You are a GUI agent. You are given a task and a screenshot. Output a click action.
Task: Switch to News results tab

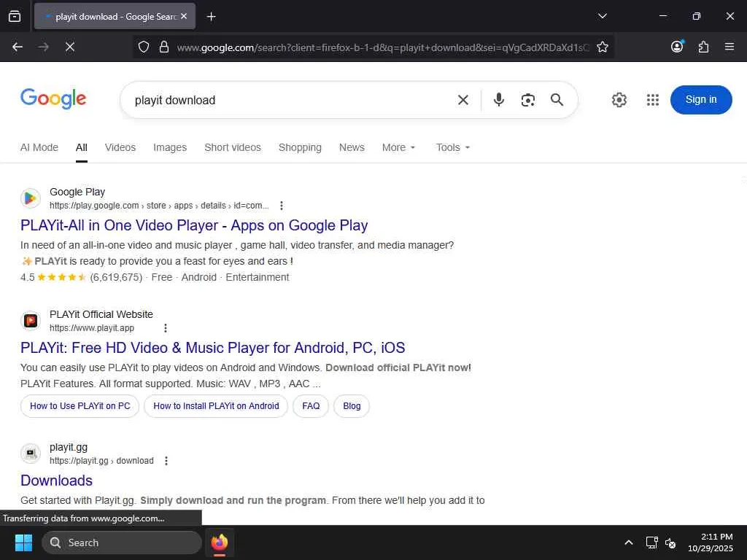352,147
